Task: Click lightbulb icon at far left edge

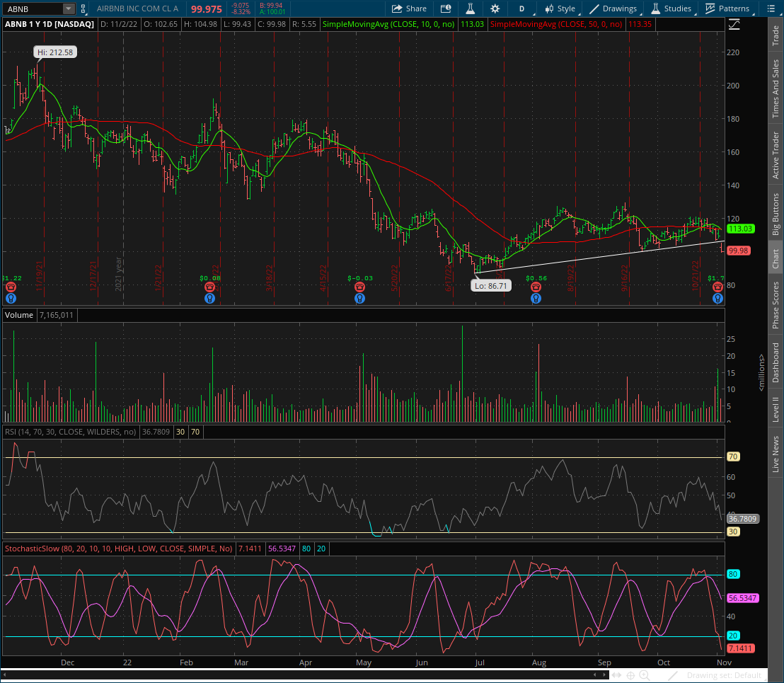Action: (11, 299)
